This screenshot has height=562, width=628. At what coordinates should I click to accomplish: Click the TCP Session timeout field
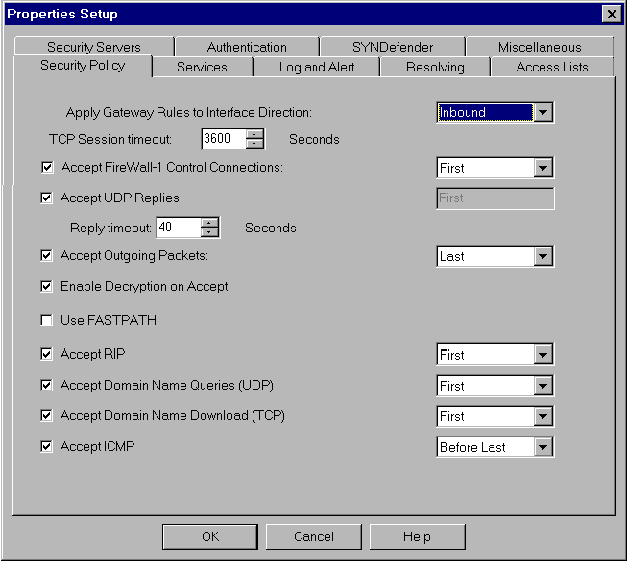224,139
